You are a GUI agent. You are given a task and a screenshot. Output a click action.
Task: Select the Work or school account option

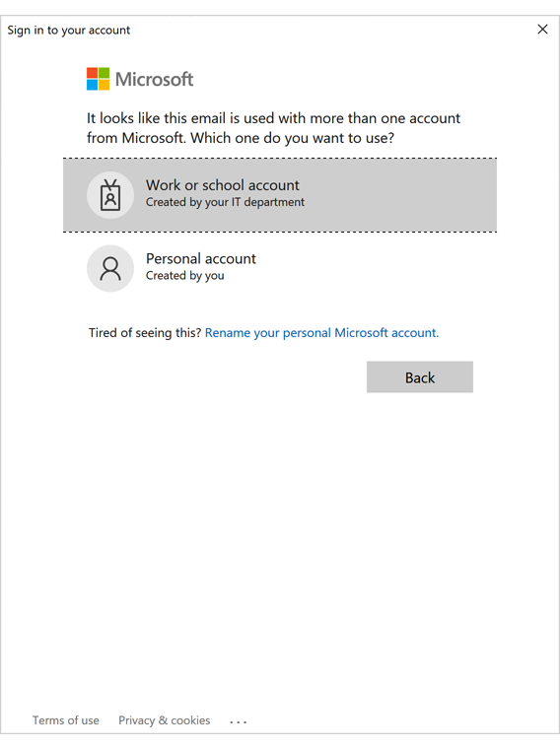[280, 195]
